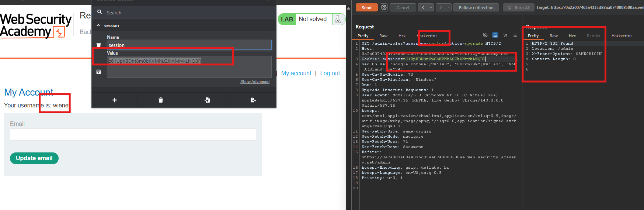This screenshot has width=644, height=210.
Task: Toggle hide non-printable characters eye icon
Action: coord(485,35)
